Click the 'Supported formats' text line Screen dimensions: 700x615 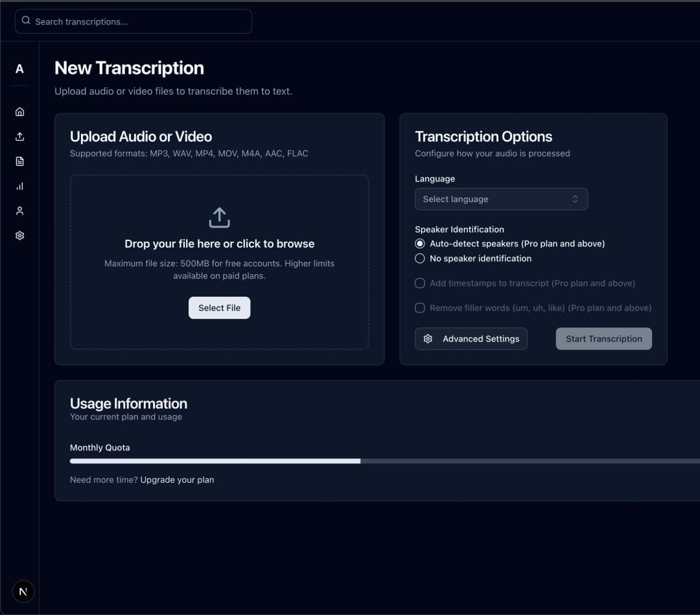(x=189, y=154)
